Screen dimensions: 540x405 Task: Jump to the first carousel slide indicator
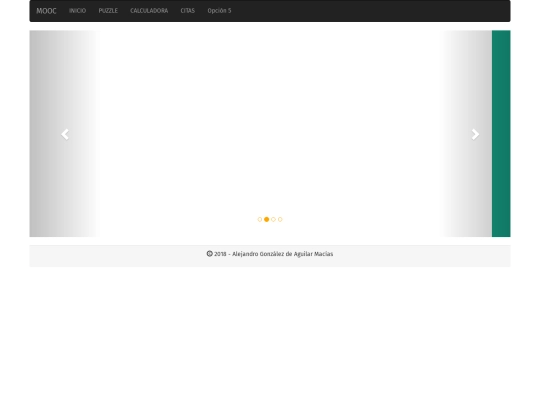coord(260,219)
